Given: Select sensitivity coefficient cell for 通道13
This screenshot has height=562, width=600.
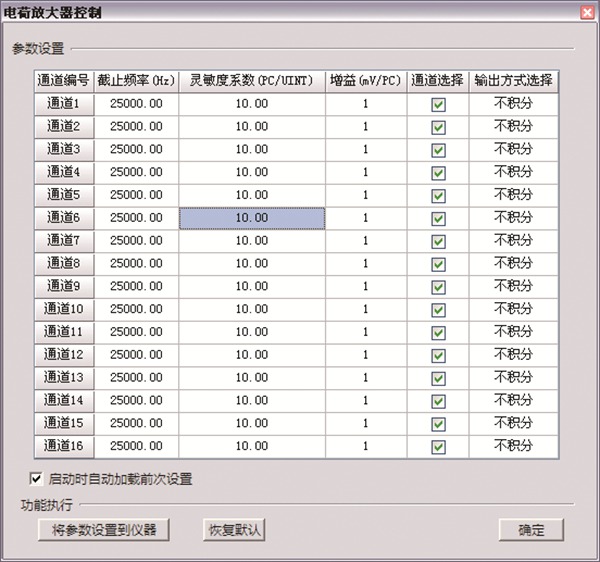Looking at the screenshot, I should pos(252,377).
